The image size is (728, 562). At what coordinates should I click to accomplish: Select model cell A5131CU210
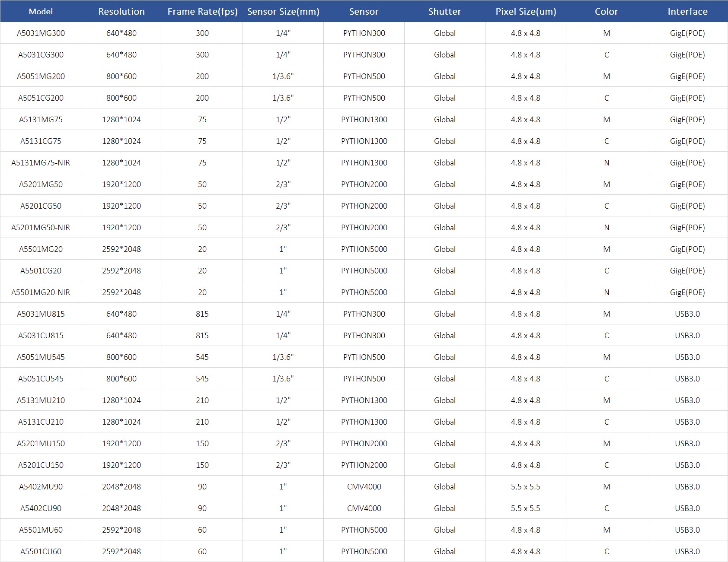pos(41,422)
